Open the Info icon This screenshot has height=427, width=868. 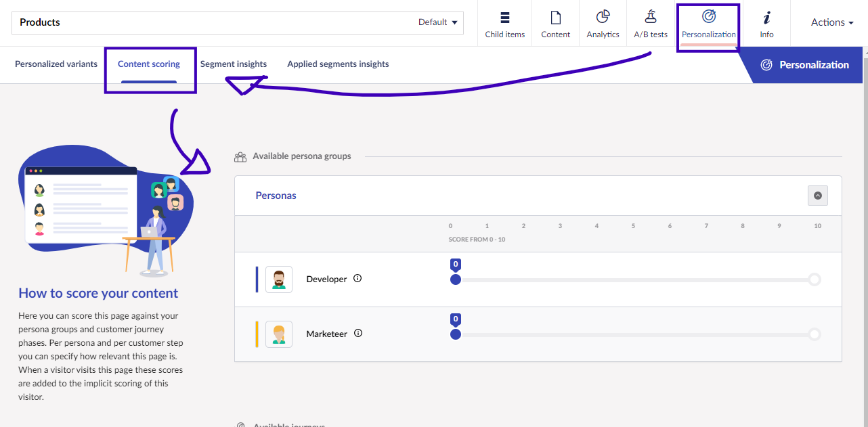766,18
